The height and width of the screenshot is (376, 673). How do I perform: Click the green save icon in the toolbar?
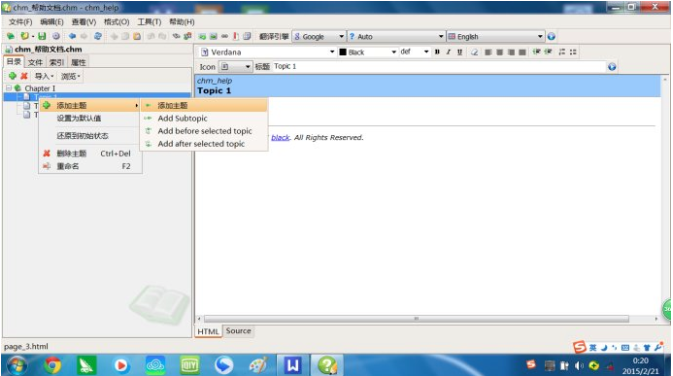click(x=42, y=36)
